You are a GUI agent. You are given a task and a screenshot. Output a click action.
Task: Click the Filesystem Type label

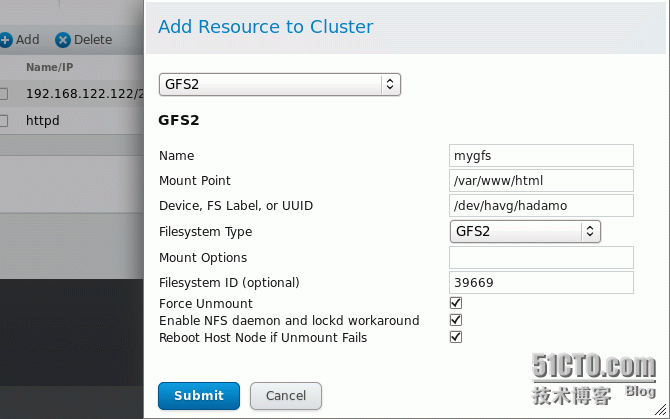coord(206,232)
